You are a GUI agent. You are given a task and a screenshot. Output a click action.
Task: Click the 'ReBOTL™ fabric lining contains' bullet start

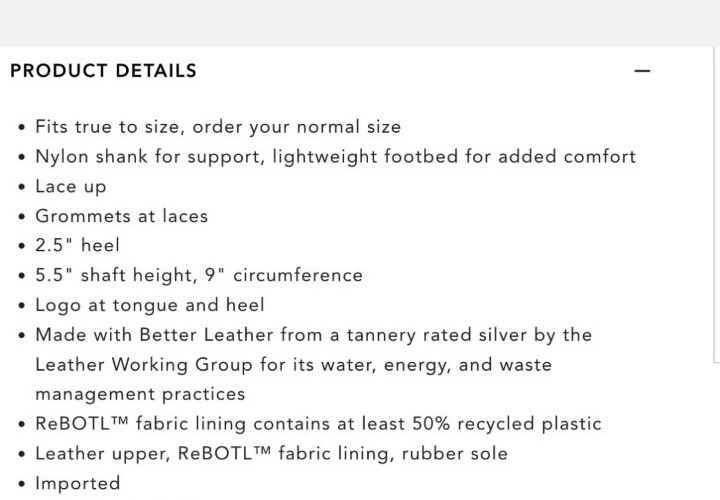click(x=182, y=423)
